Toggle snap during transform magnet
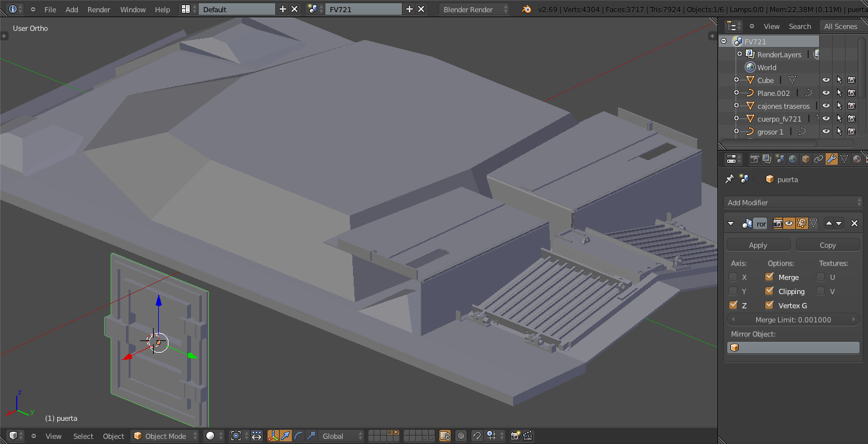Screen dimensions: 868x444 [x=477, y=436]
